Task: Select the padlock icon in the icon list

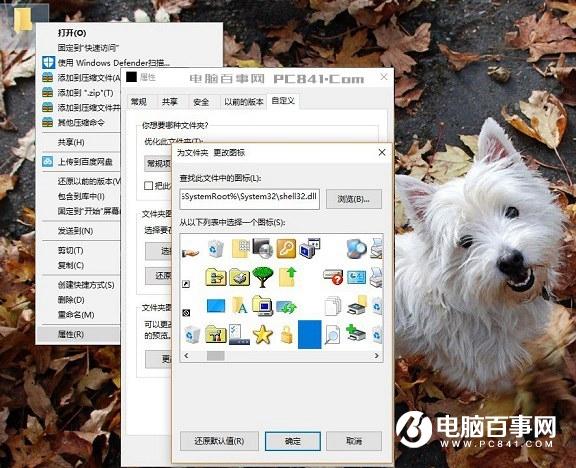Action: click(287, 335)
